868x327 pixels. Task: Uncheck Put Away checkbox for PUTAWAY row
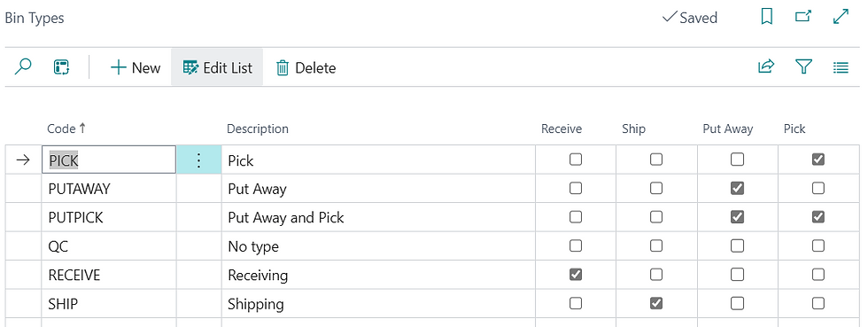pyautogui.click(x=737, y=189)
